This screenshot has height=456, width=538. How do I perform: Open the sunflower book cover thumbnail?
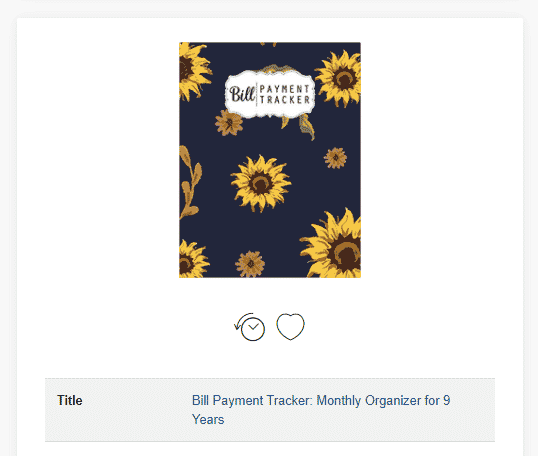coord(270,160)
